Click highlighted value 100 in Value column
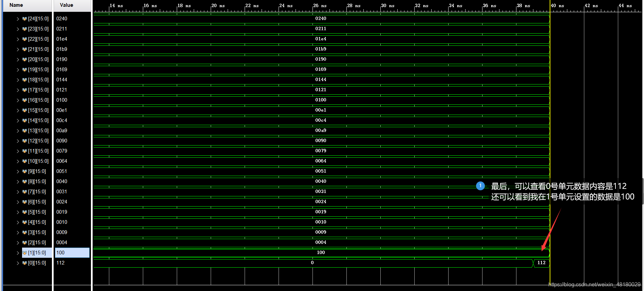 pos(72,253)
